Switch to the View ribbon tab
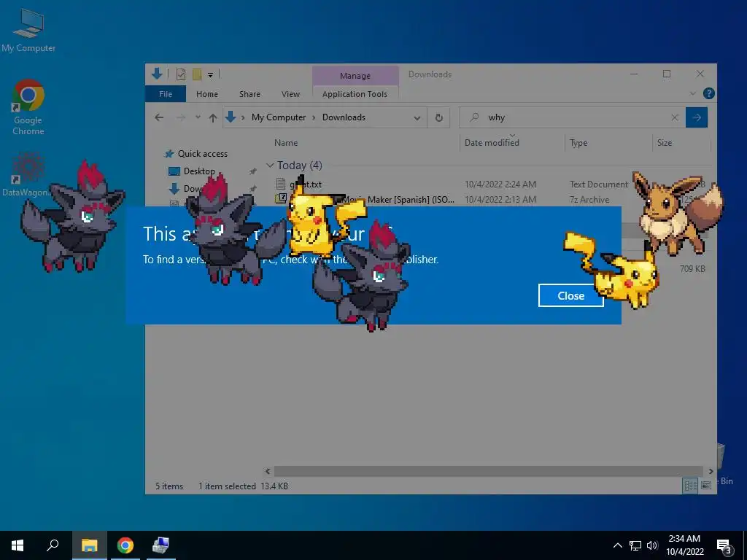This screenshot has height=560, width=747. 290,94
